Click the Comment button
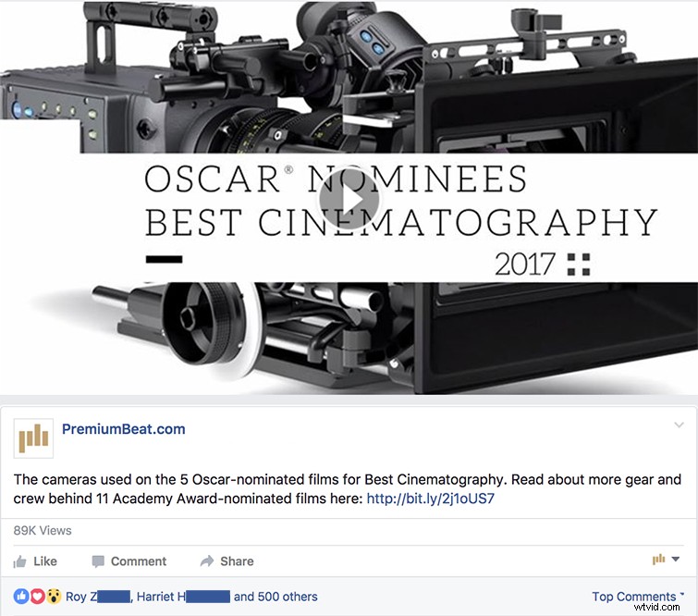698x616 pixels. click(x=129, y=561)
